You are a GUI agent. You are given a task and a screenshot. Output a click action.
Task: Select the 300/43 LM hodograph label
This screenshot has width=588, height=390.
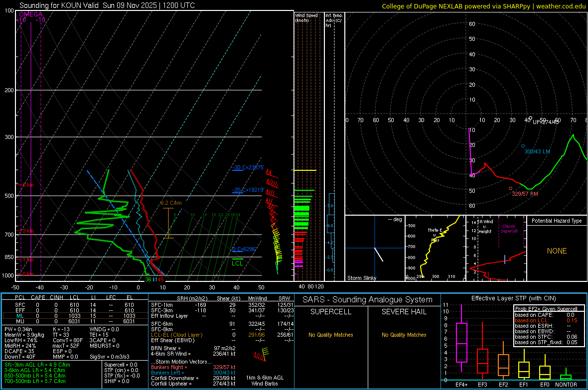pyautogui.click(x=537, y=151)
